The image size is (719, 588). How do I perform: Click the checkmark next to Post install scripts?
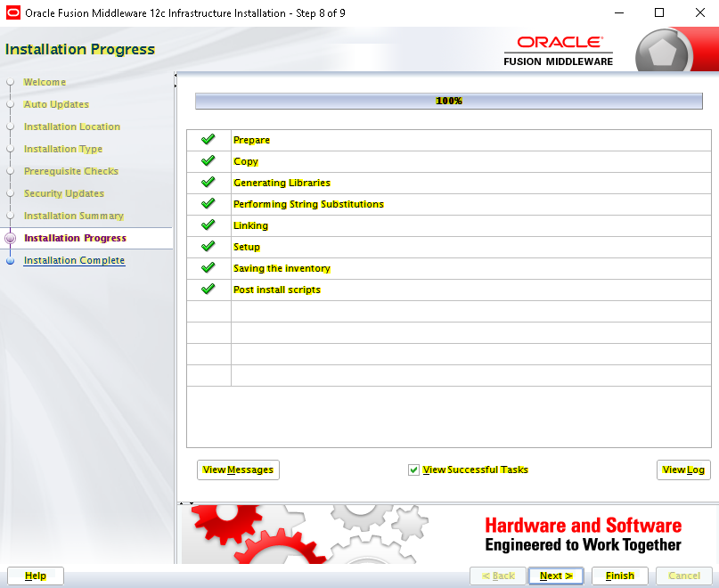click(x=208, y=289)
